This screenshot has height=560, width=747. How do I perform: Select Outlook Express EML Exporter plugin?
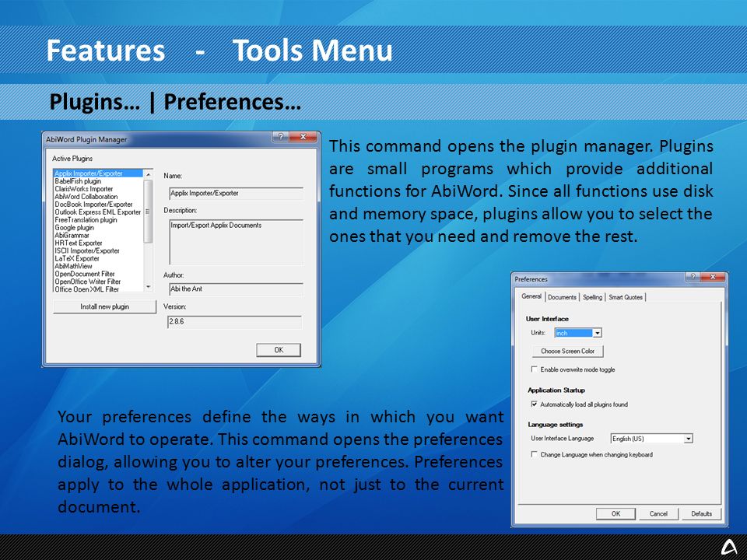[x=98, y=212]
